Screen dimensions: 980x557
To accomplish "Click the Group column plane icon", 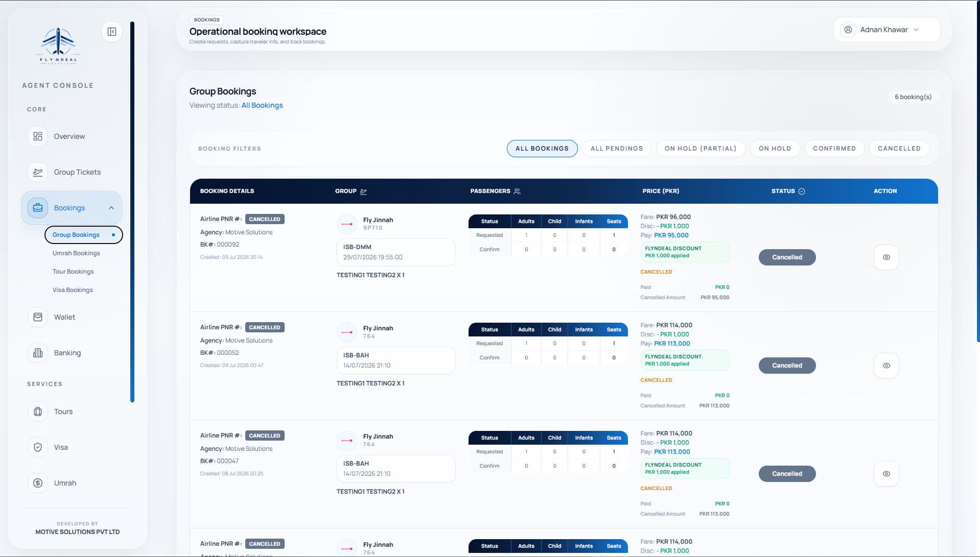I will tap(363, 191).
